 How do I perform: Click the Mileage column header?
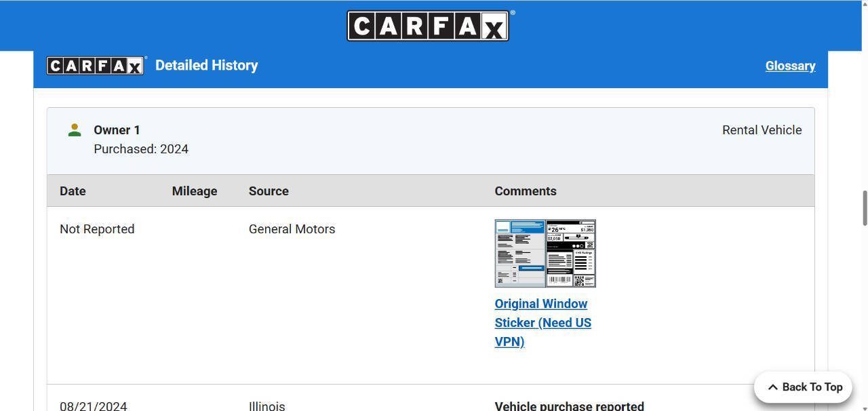click(195, 191)
